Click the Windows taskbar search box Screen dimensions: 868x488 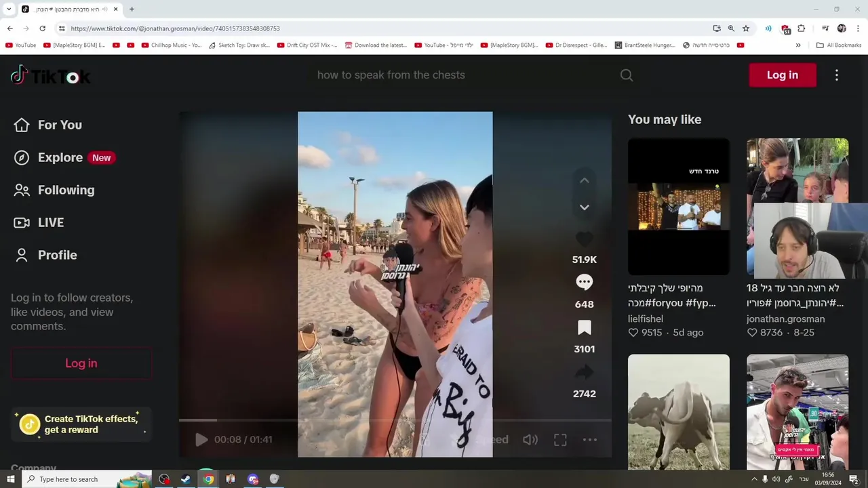click(x=87, y=479)
